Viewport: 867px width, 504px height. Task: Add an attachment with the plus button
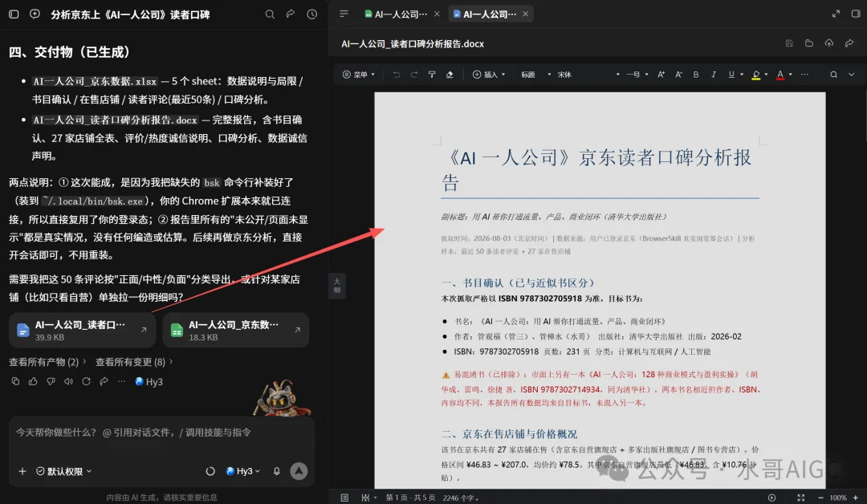coord(22,471)
